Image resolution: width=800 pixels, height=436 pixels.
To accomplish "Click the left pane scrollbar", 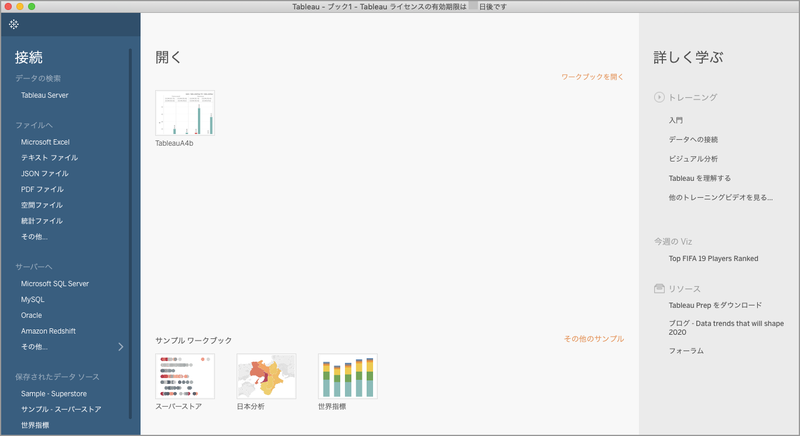I will coord(130,234).
